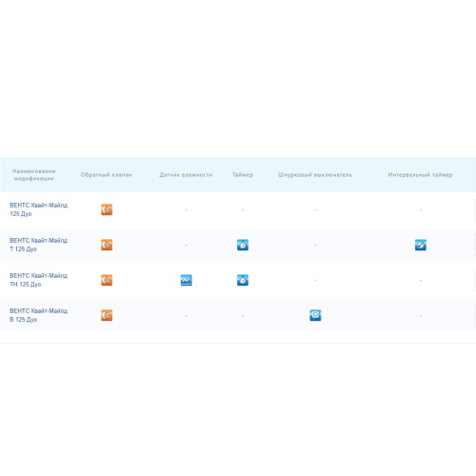Click backdraft valve icon in ТН 125 Дуо row

[107, 280]
